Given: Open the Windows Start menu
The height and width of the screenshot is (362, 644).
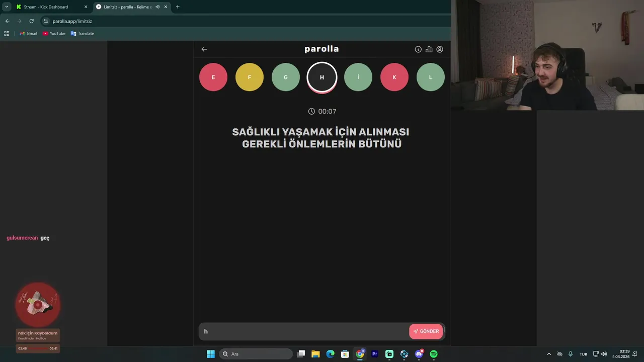Looking at the screenshot, I should tap(211, 354).
